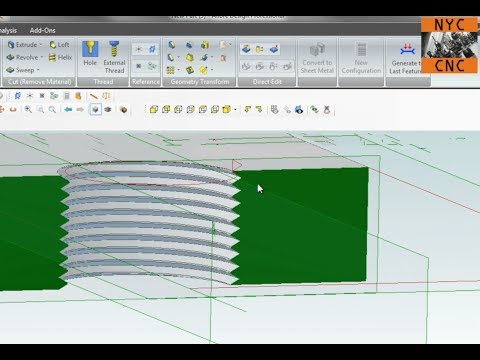Image resolution: width=480 pixels, height=360 pixels.
Task: Click the measure ruler icon
Action: tap(94, 96)
